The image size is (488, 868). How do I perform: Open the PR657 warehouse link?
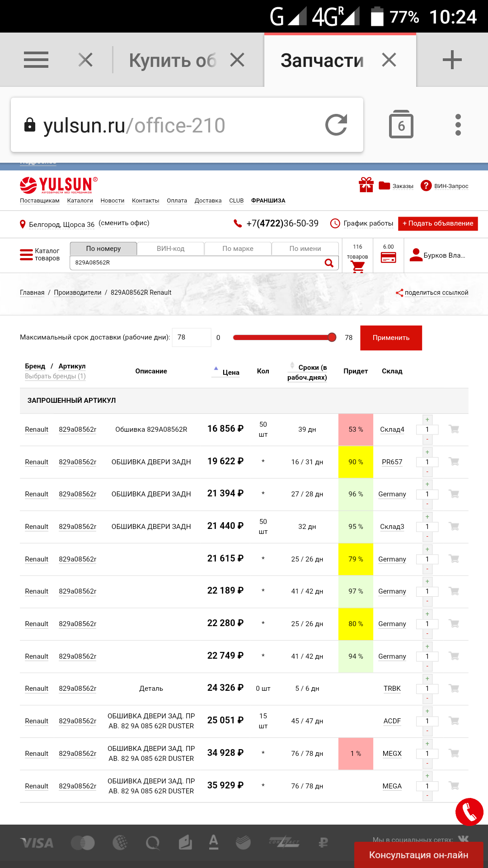pos(392,462)
